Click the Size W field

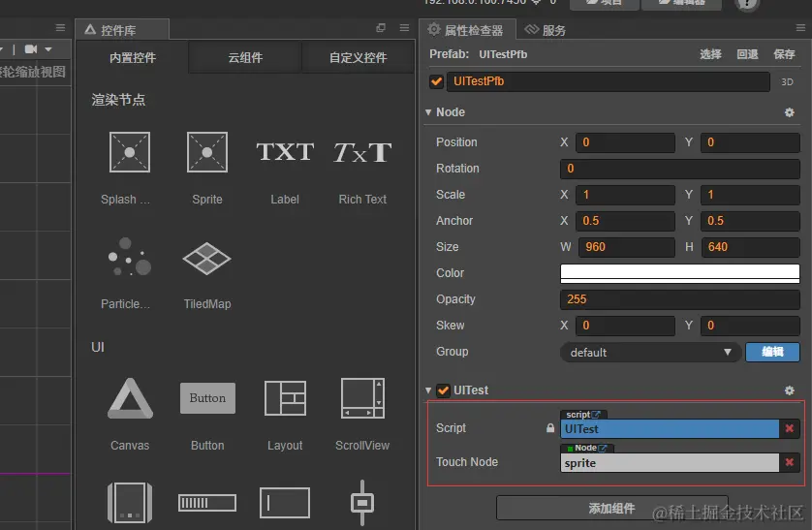(627, 247)
